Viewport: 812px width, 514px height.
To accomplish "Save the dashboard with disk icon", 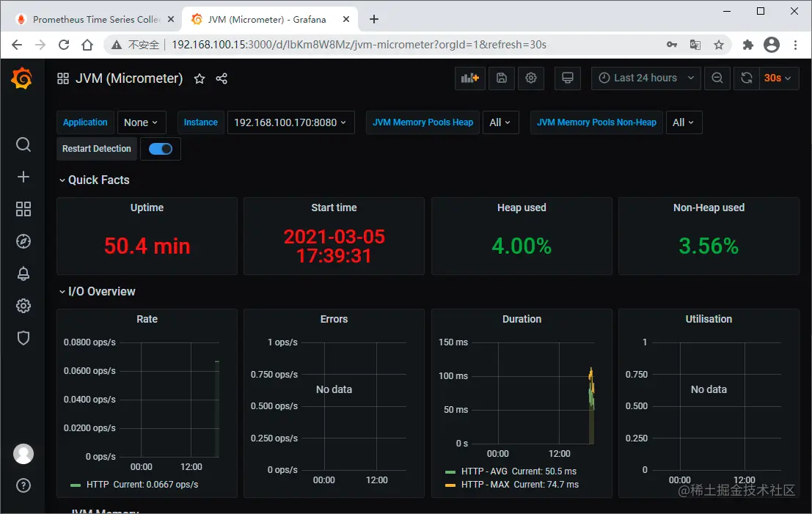I will (x=501, y=78).
